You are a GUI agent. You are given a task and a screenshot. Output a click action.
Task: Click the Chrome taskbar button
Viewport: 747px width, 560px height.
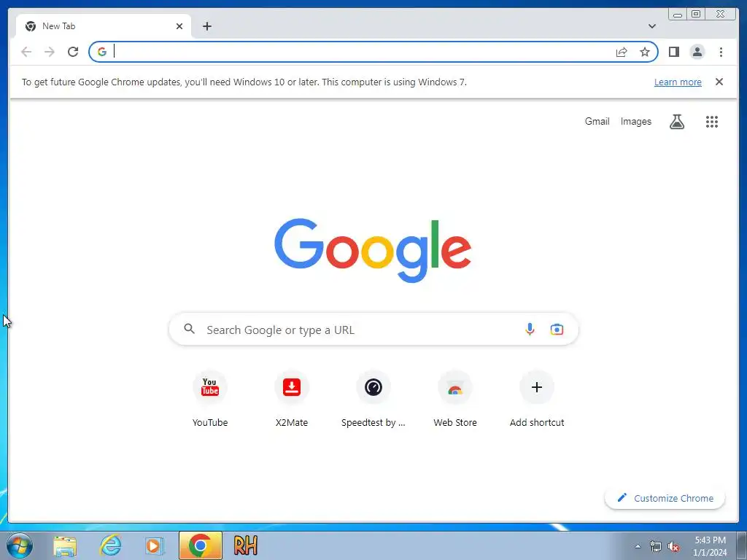coord(200,545)
